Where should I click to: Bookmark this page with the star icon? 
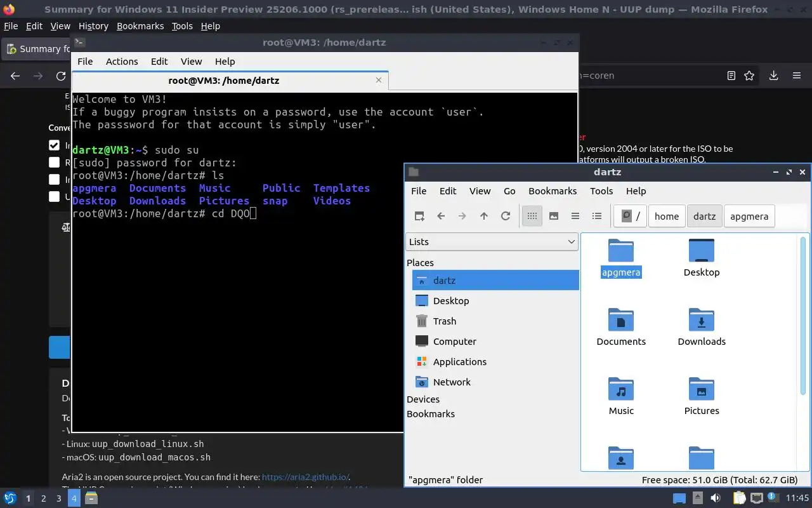pyautogui.click(x=749, y=76)
